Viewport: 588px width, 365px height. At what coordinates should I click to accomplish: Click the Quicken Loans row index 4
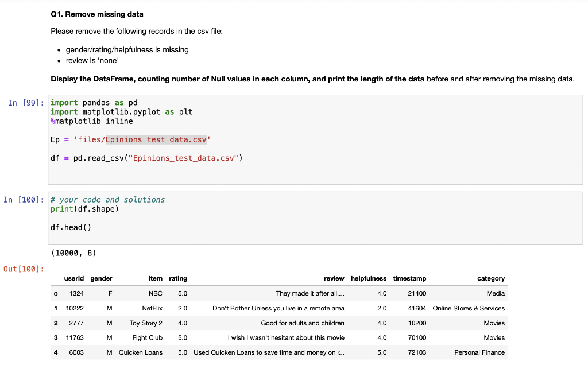(x=56, y=352)
